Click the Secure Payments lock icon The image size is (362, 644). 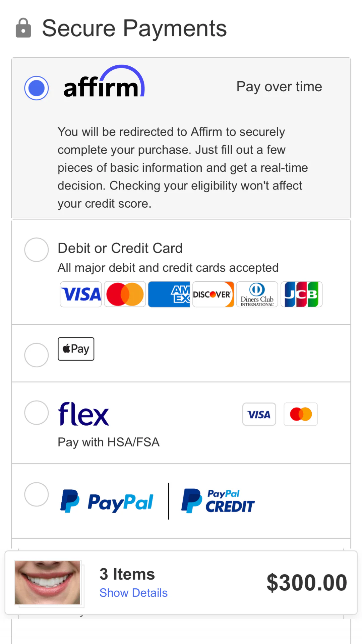23,28
